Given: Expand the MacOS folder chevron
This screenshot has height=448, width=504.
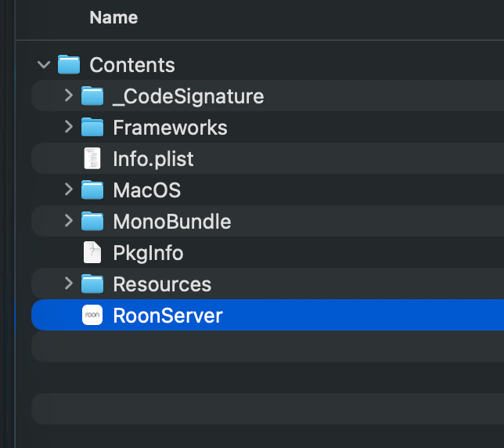Looking at the screenshot, I should (x=68, y=190).
